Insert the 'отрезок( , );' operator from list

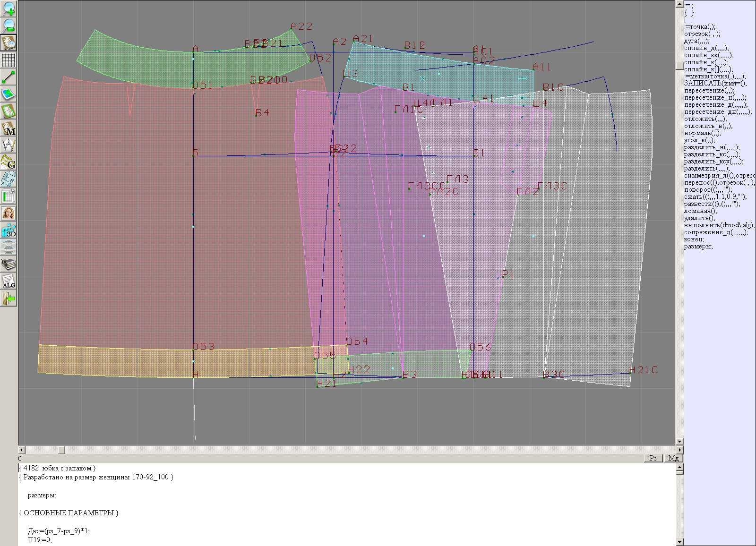coord(702,34)
